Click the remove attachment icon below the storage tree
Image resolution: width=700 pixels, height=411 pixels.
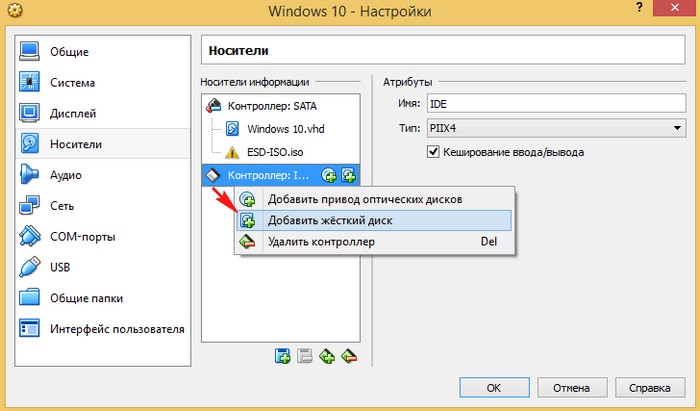349,356
